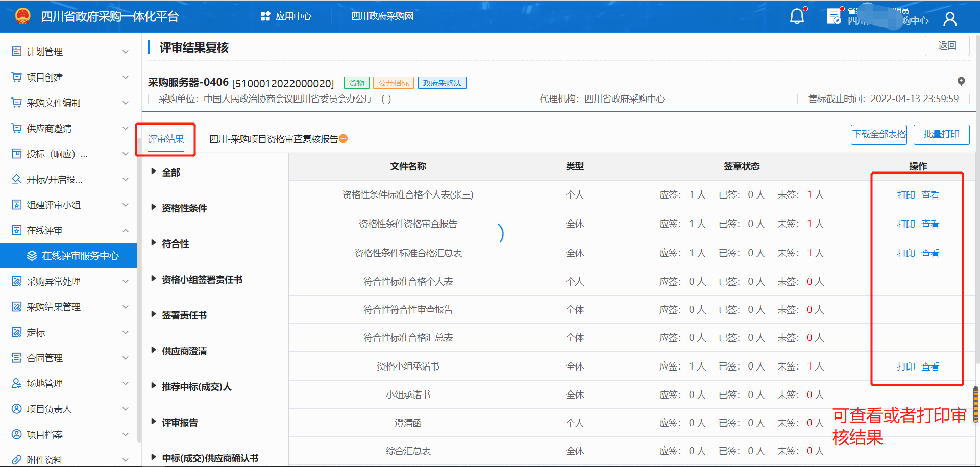Expand the 评审报告 tree node

[x=154, y=422]
